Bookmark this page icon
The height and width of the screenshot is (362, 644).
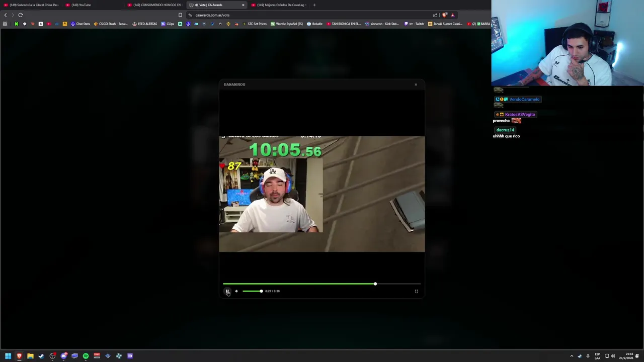180,15
